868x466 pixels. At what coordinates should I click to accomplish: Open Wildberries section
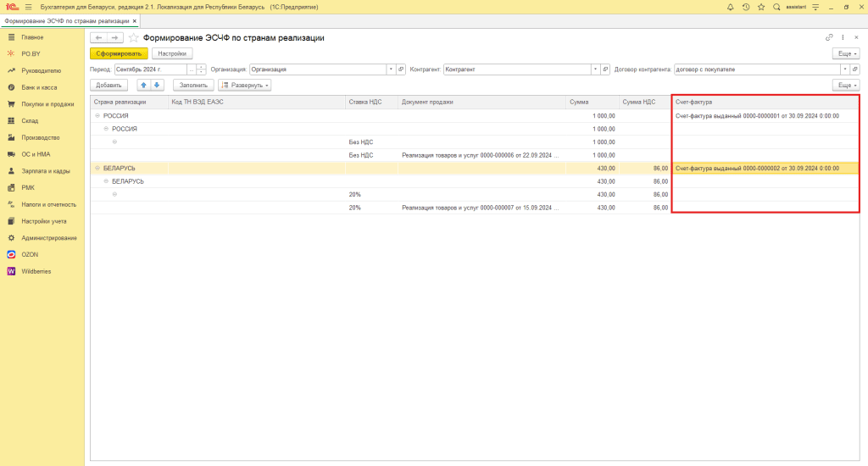(36, 271)
